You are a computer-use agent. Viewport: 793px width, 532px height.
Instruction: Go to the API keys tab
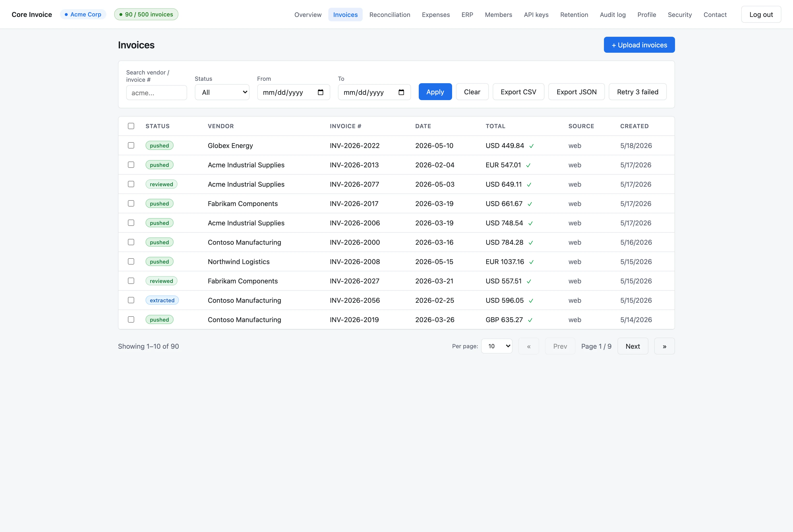(x=536, y=15)
